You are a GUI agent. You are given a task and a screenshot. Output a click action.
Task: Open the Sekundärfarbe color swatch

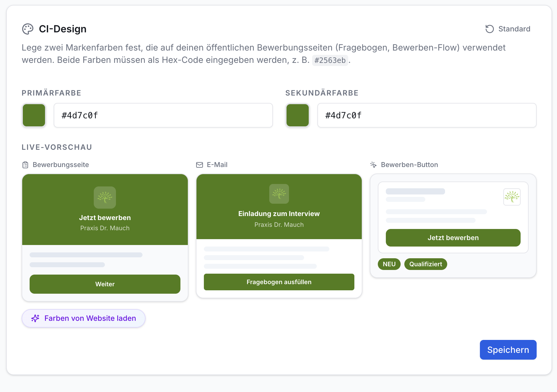point(298,115)
